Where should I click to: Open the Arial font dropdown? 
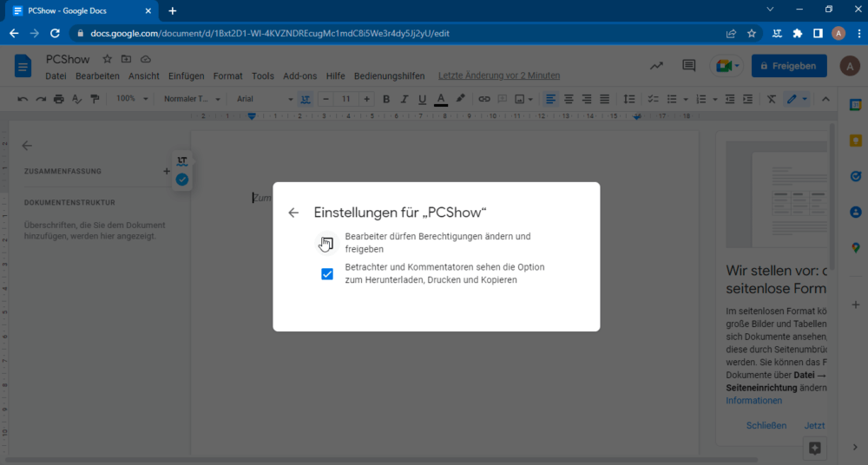click(x=265, y=99)
